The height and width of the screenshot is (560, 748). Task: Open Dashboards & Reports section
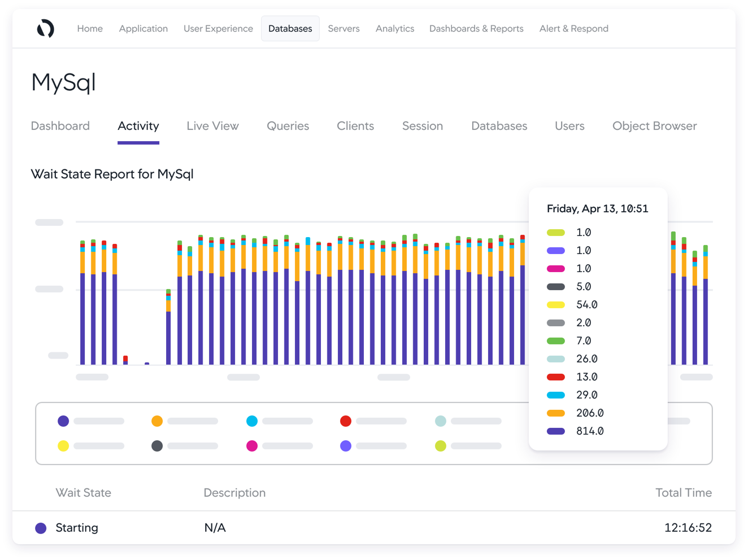point(476,29)
